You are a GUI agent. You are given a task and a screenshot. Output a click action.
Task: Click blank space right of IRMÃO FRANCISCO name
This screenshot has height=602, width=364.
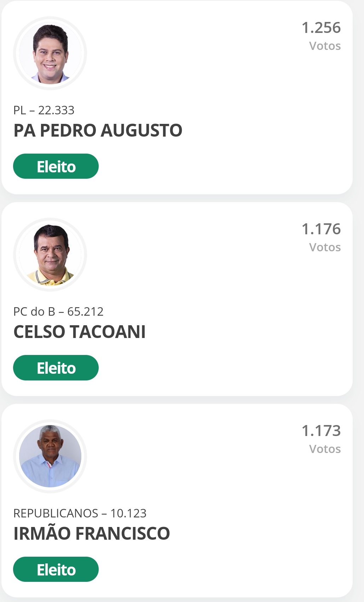[262, 533]
